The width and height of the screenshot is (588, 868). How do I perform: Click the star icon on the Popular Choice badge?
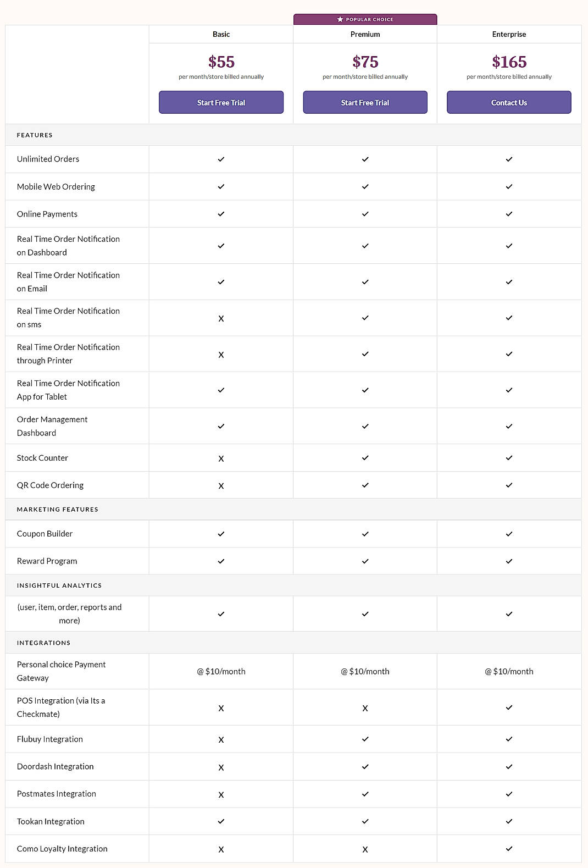[x=339, y=19]
